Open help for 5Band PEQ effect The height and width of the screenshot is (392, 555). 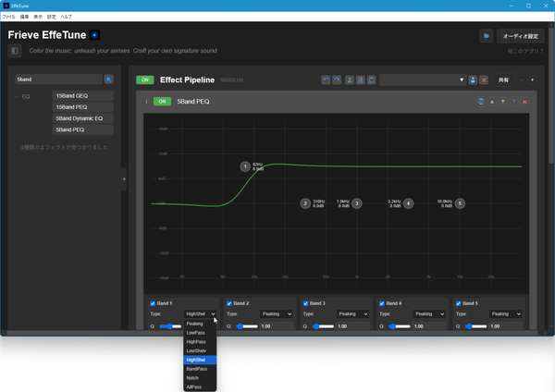(514, 102)
